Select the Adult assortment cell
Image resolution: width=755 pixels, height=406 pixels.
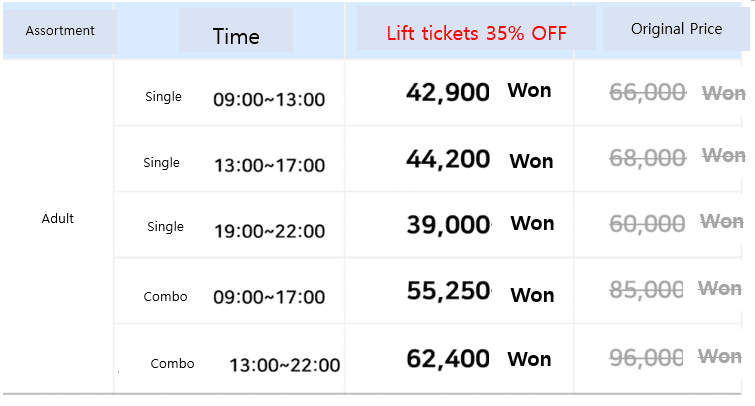tap(58, 219)
